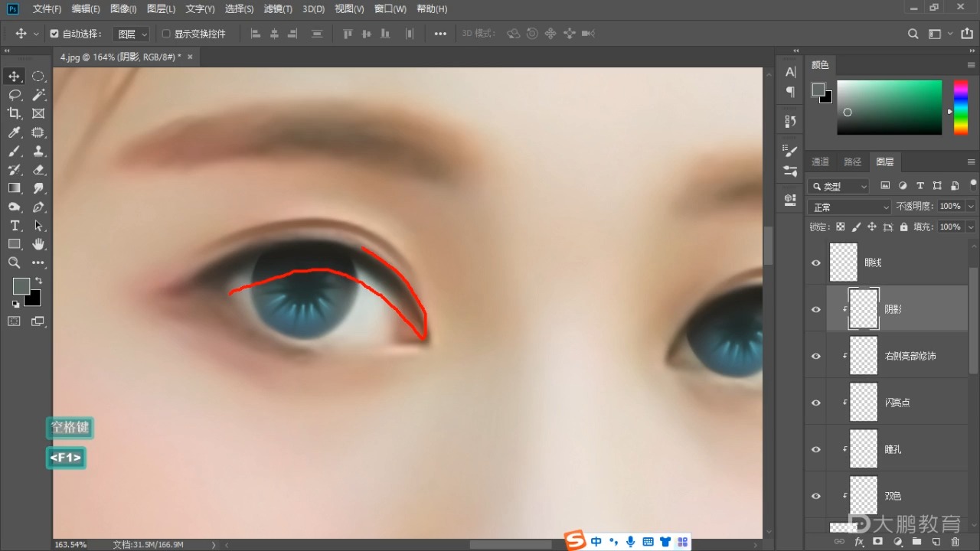Click the zoom percentage field in the status bar
This screenshot has width=980, height=551.
click(70, 545)
